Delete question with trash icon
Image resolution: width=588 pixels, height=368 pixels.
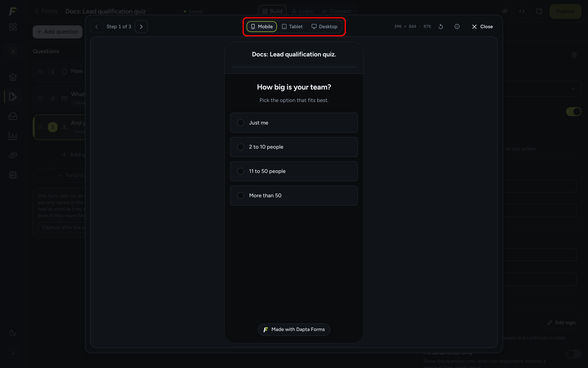(x=574, y=55)
